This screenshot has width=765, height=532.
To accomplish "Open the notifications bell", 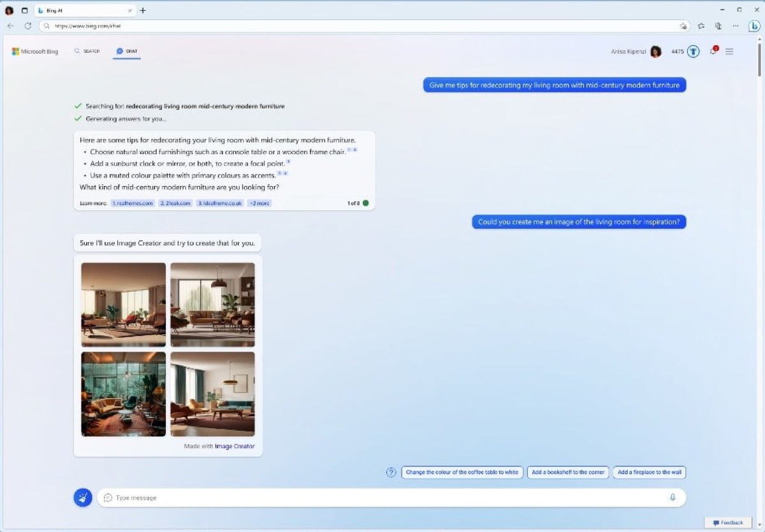I will tap(713, 51).
